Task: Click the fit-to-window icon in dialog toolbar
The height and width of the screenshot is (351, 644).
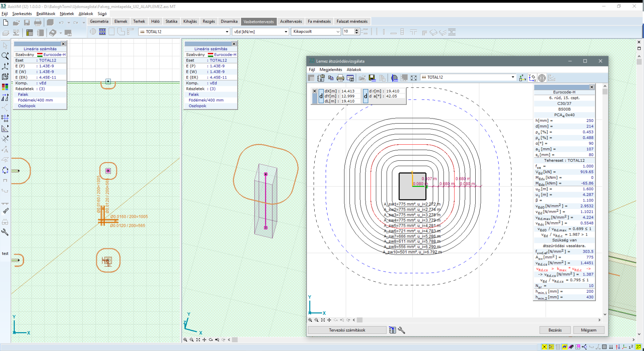Action: [414, 78]
